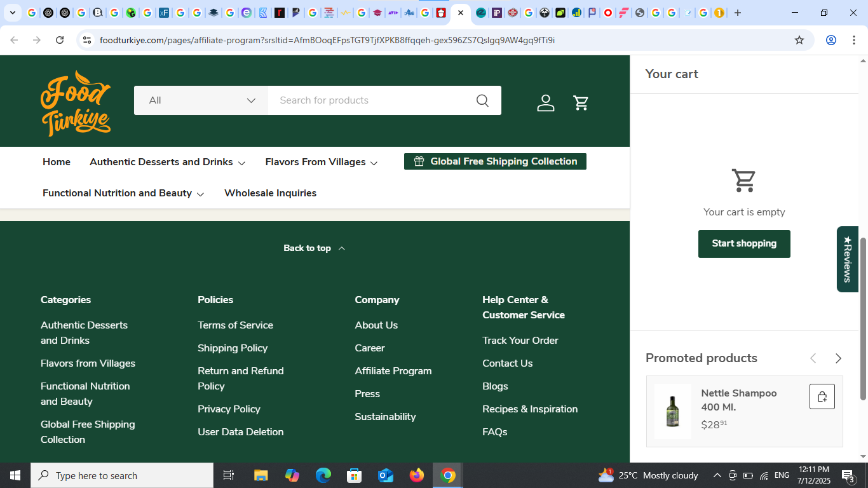Image resolution: width=868 pixels, height=488 pixels.
Task: Open tab search dropdown arrow
Action: pyautogui.click(x=12, y=13)
